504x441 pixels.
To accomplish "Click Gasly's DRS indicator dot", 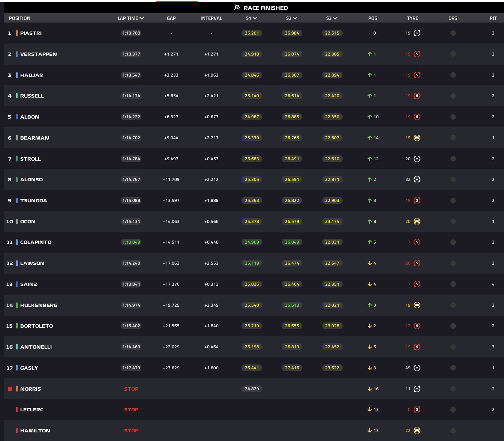I will tap(453, 368).
